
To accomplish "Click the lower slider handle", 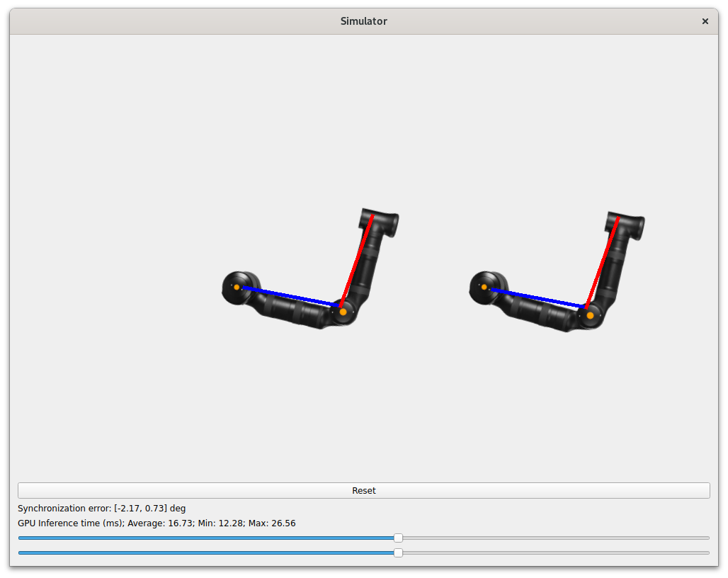I will click(x=398, y=552).
